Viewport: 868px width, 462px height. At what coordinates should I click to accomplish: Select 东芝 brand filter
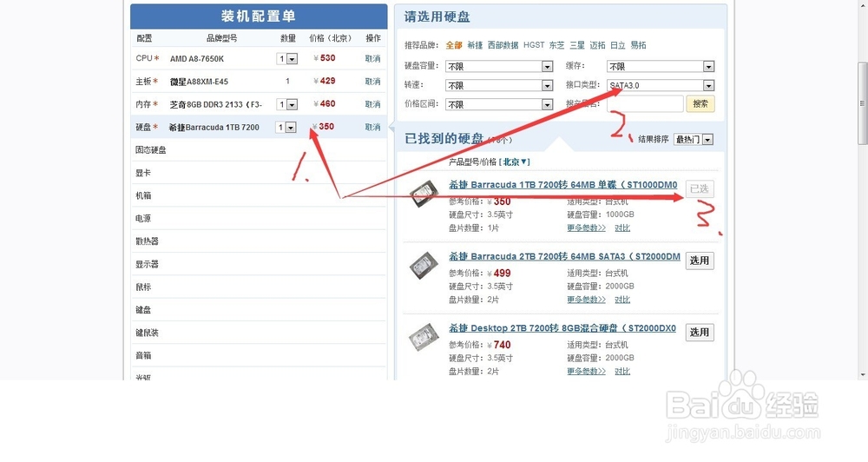click(557, 45)
